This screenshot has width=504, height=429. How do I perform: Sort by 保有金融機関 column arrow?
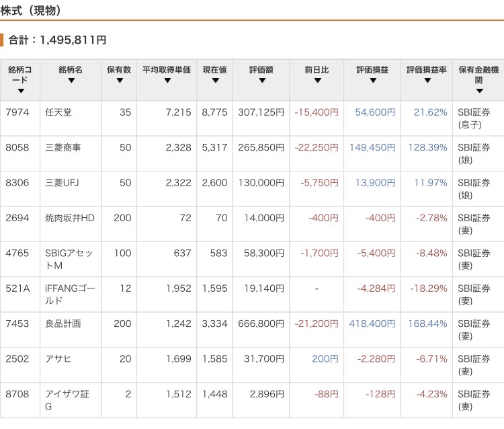(x=479, y=91)
